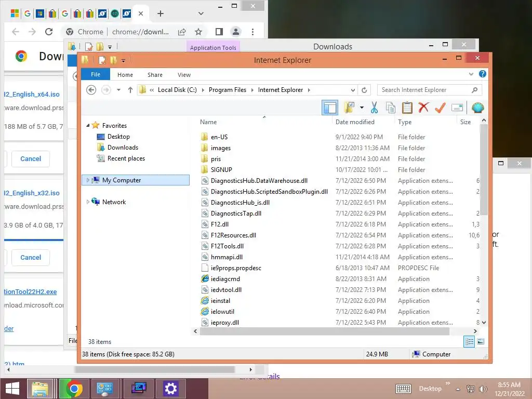Select Recent places under Favorites
Viewport: 532px width, 399px height.
(x=126, y=158)
